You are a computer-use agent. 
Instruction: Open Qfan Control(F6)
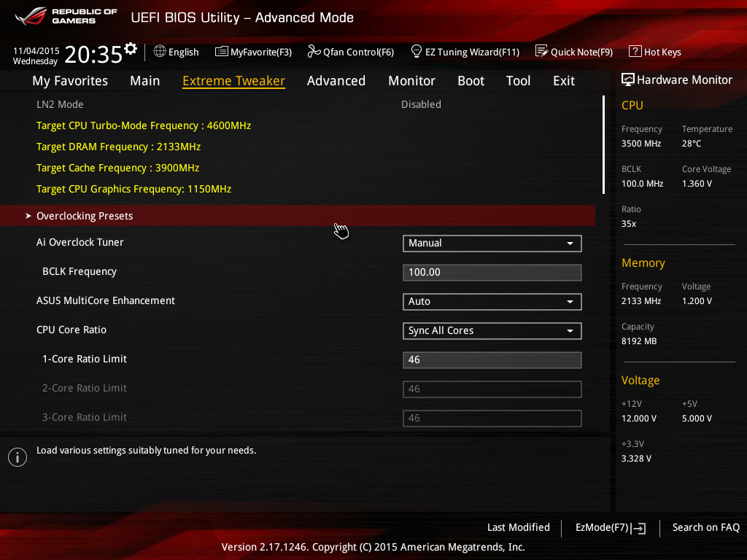point(358,52)
